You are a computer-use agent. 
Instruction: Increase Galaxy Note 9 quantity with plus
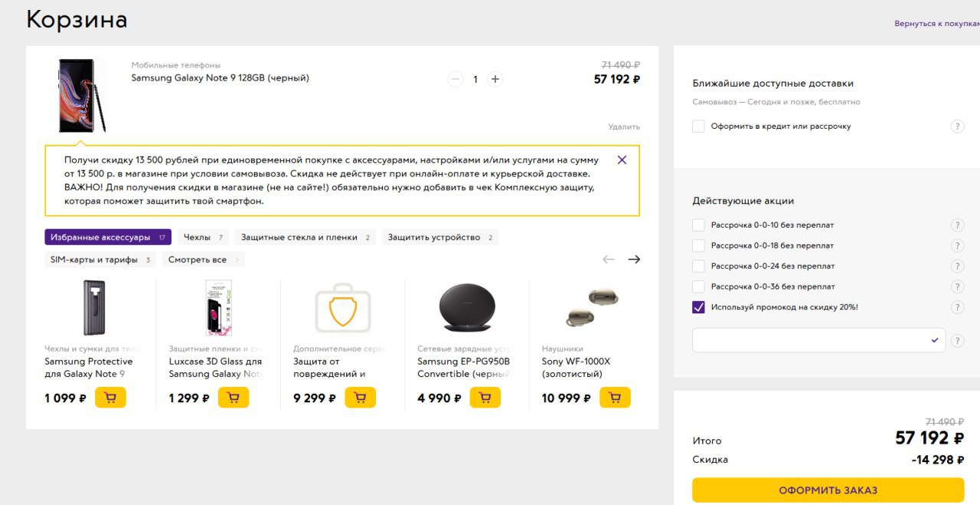pyautogui.click(x=495, y=79)
